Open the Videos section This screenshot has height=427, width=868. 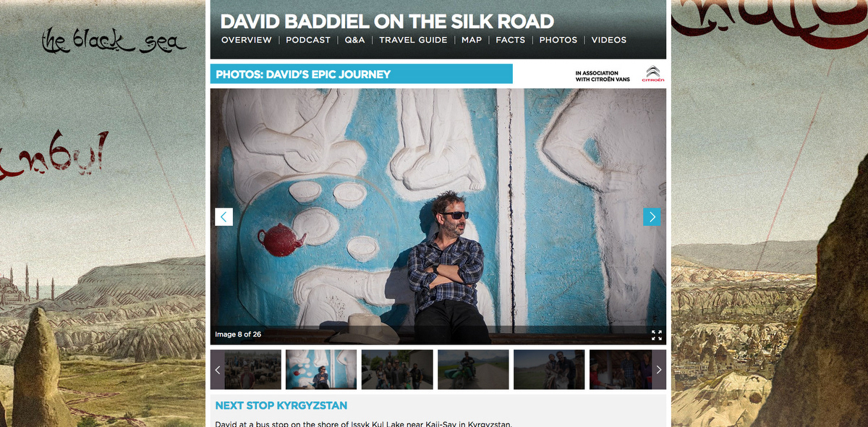pyautogui.click(x=609, y=40)
